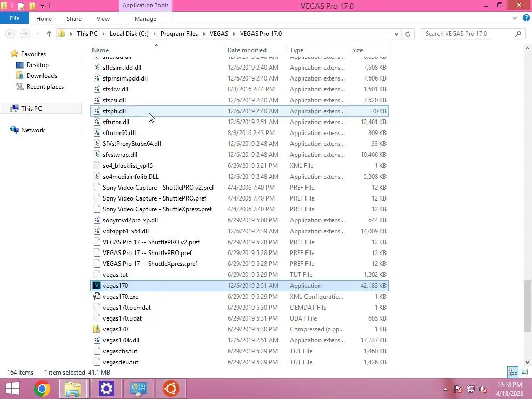Image resolution: width=532 pixels, height=399 pixels.
Task: Click the vegas170 compressed zip folder icon
Action: 97,329
